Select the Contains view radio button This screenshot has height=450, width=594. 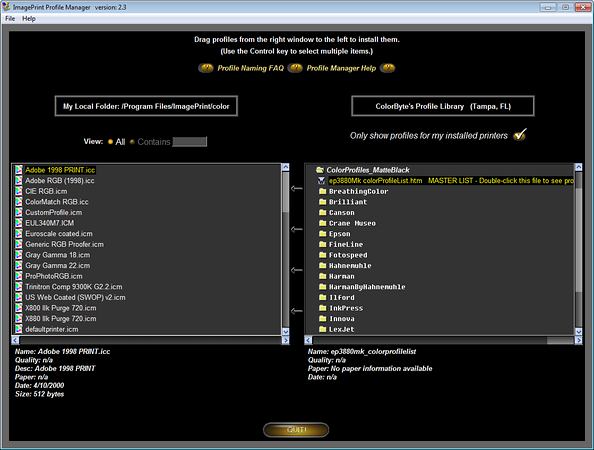click(x=132, y=142)
